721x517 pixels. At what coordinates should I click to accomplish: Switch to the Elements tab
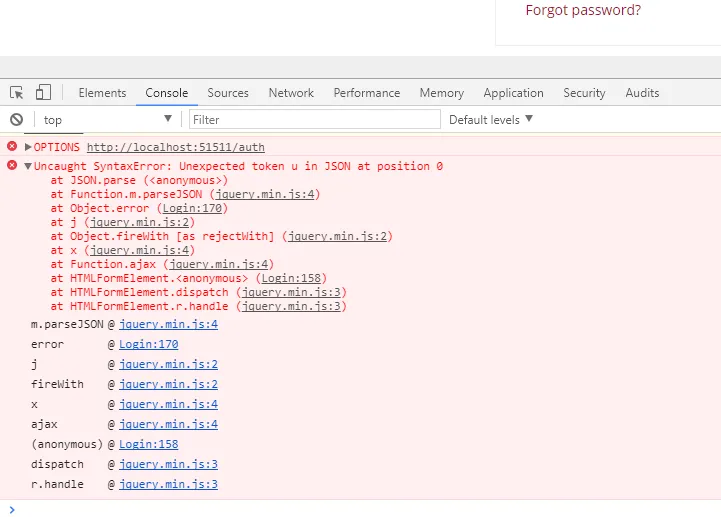coord(102,93)
